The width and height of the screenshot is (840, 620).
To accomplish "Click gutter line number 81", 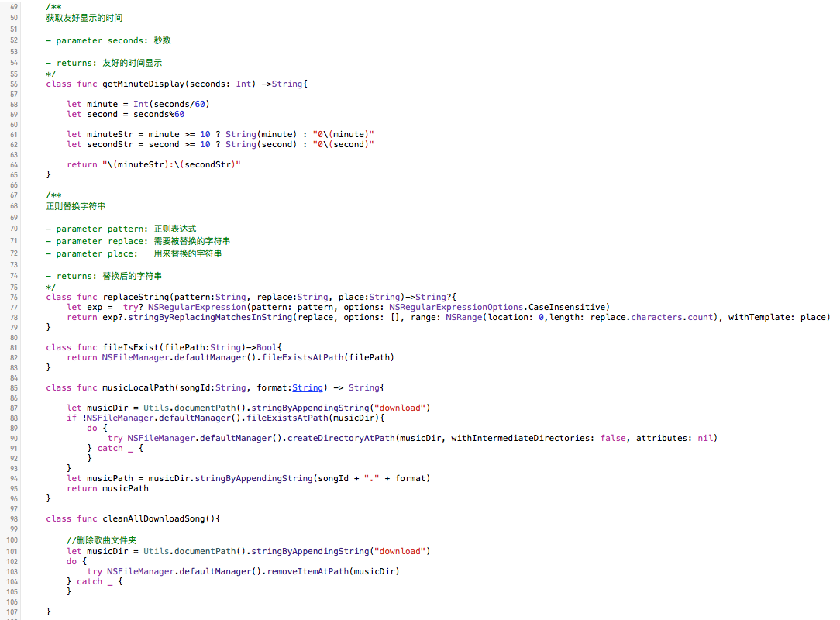I will tap(14, 348).
